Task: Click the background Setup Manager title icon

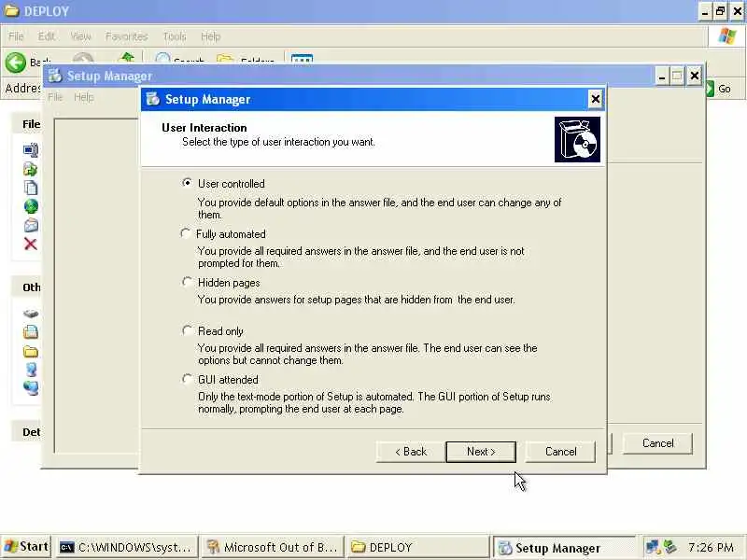Action: 55,76
